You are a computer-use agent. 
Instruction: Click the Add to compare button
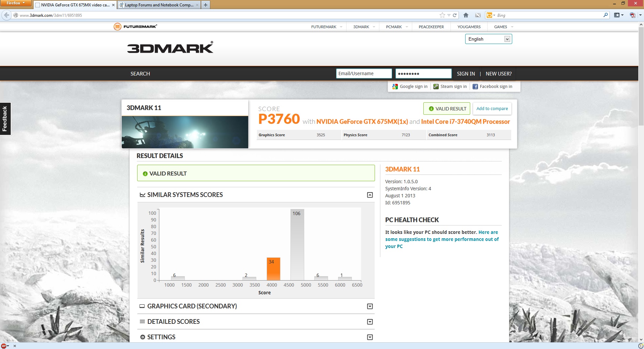[492, 109]
